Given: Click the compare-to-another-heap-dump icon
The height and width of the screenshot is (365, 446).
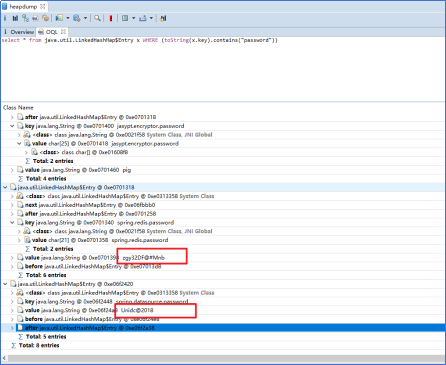Looking at the screenshot, I should pyautogui.click(x=163, y=18).
